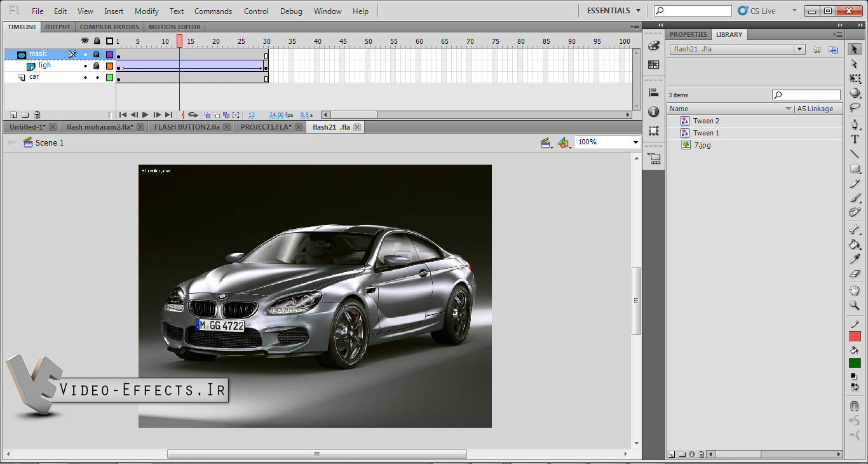Open the Timeline panel options menu

point(635,27)
